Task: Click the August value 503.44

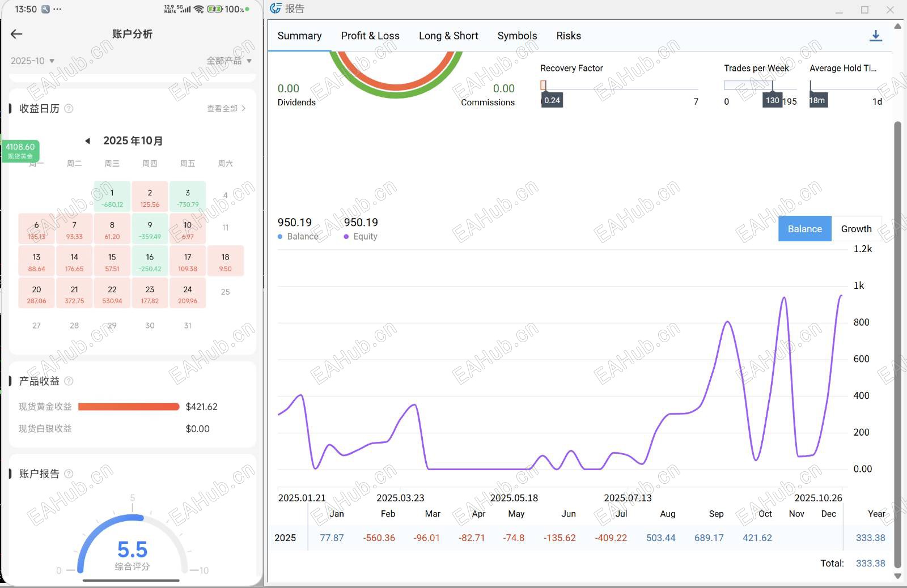Action: [x=661, y=538]
